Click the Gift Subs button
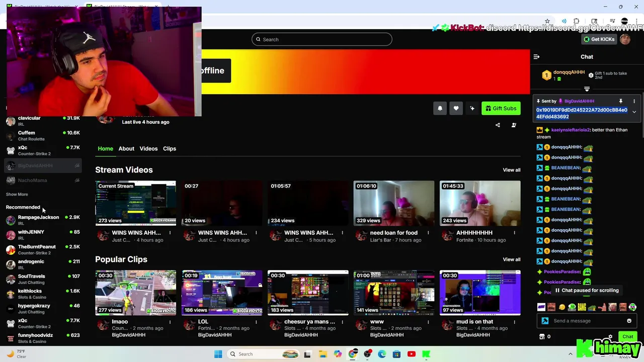This screenshot has width=644, height=362. tap(501, 108)
